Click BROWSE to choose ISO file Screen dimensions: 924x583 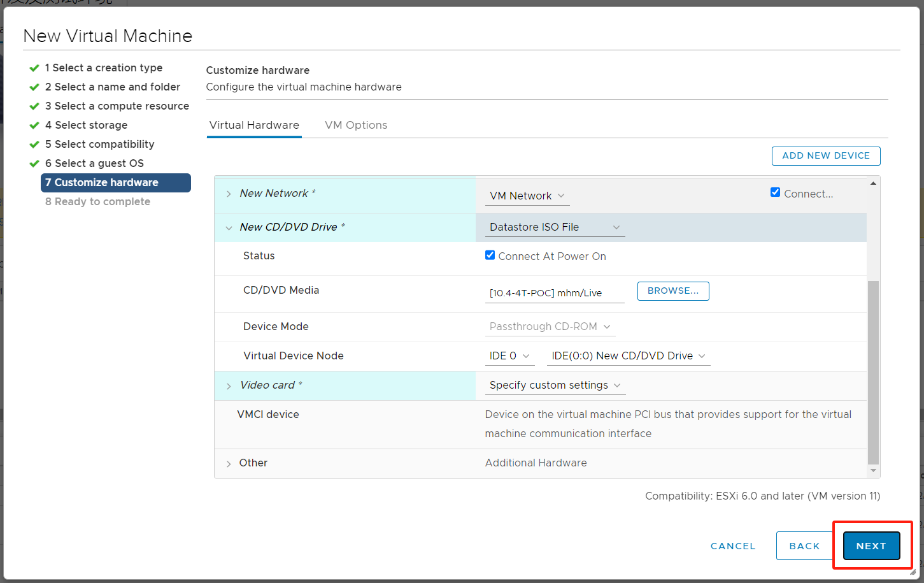pos(673,291)
